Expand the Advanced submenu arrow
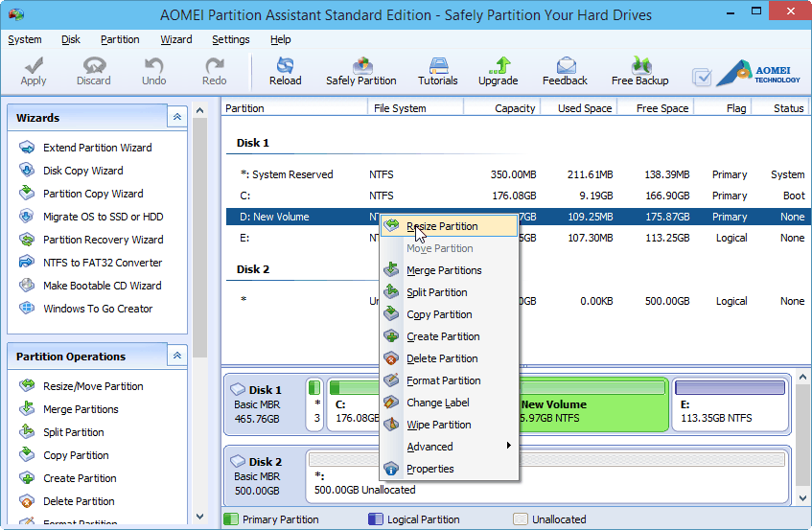812x530 pixels. pyautogui.click(x=508, y=446)
